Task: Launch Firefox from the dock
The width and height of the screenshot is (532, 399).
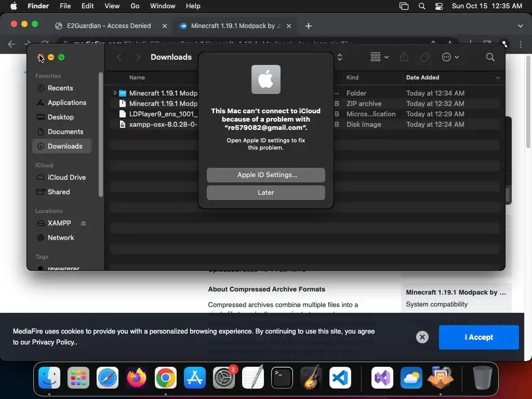Action: coord(137,378)
